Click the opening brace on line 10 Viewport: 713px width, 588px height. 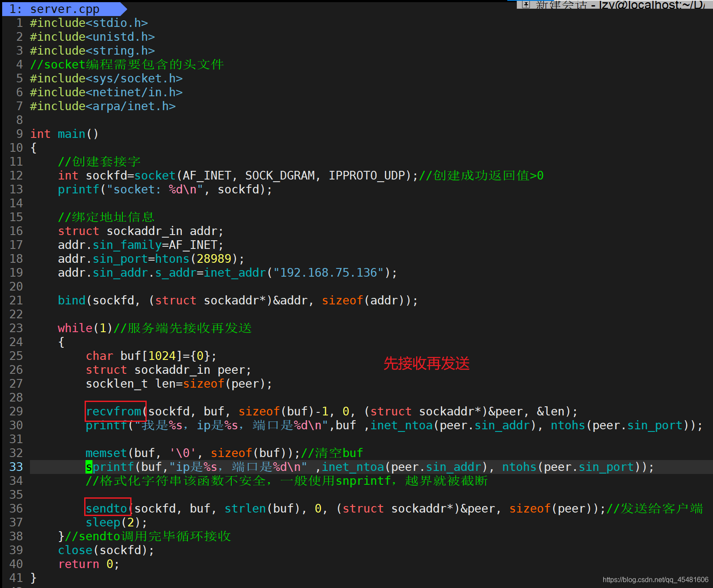[33, 148]
